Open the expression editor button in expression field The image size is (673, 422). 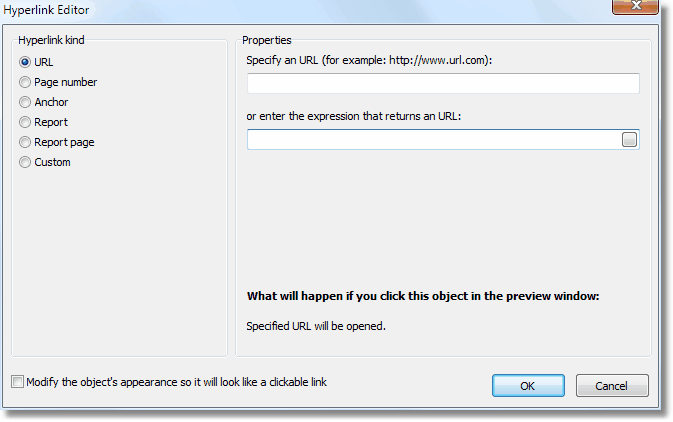tap(629, 140)
